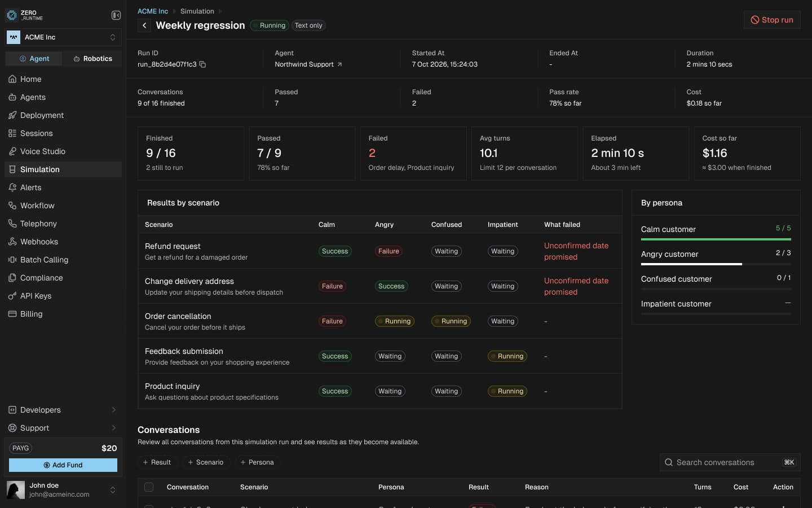Click the Telephony phone icon
The width and height of the screenshot is (812, 508).
[x=12, y=224]
